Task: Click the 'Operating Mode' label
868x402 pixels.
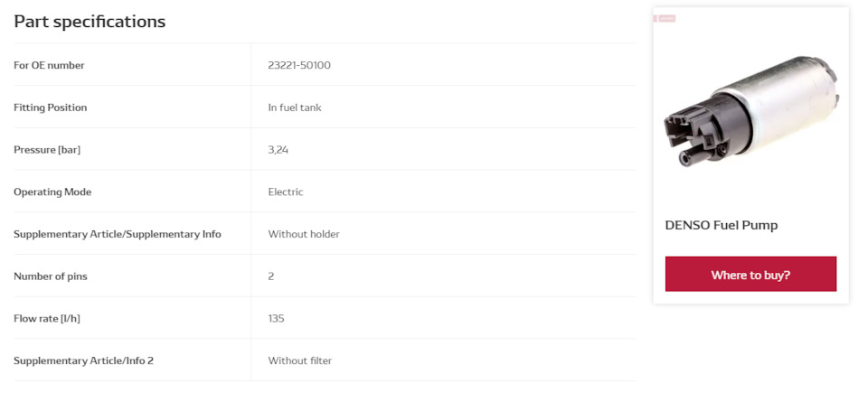Action: 52,192
